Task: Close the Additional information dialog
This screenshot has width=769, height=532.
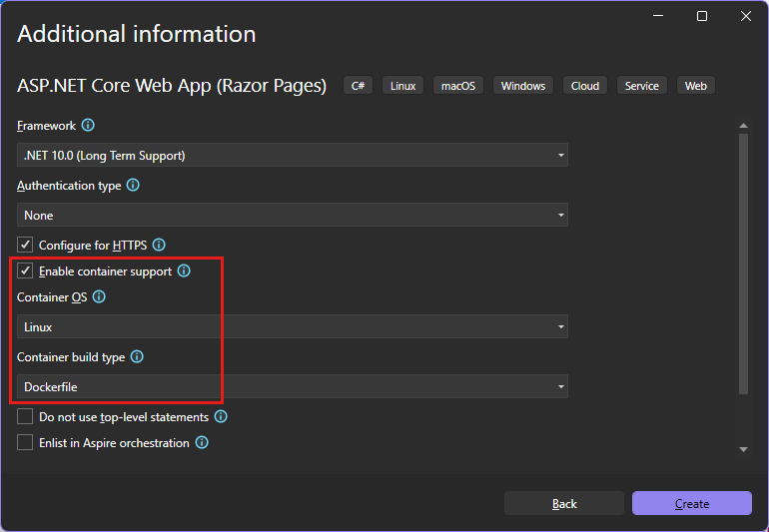Action: coord(746,16)
